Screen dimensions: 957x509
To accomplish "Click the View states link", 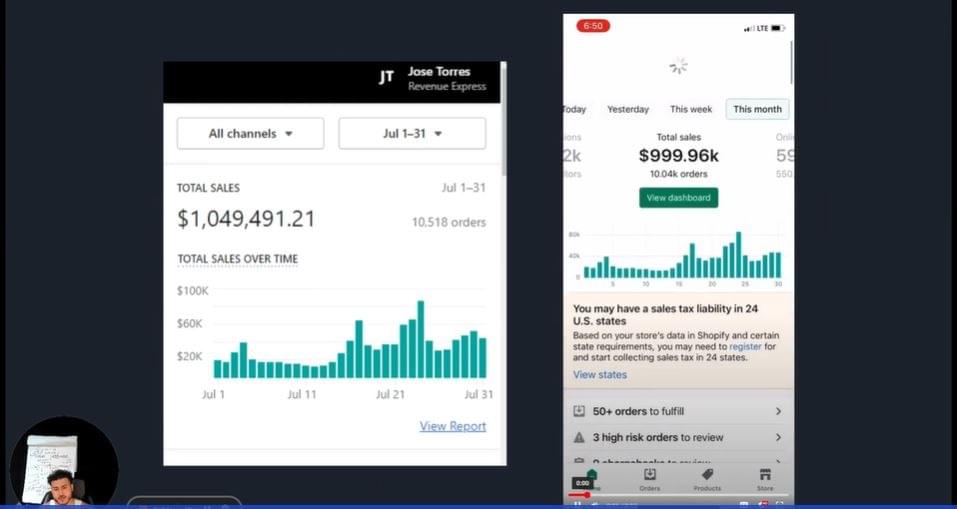I will [x=600, y=375].
